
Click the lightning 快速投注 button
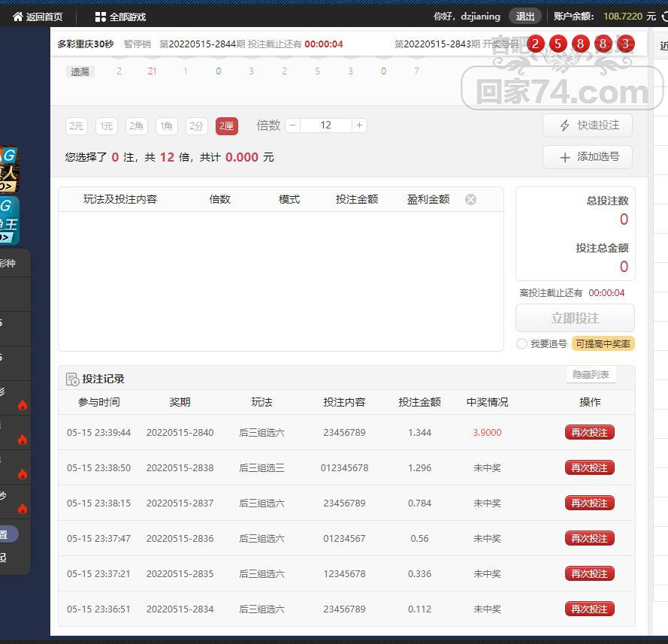coord(587,125)
